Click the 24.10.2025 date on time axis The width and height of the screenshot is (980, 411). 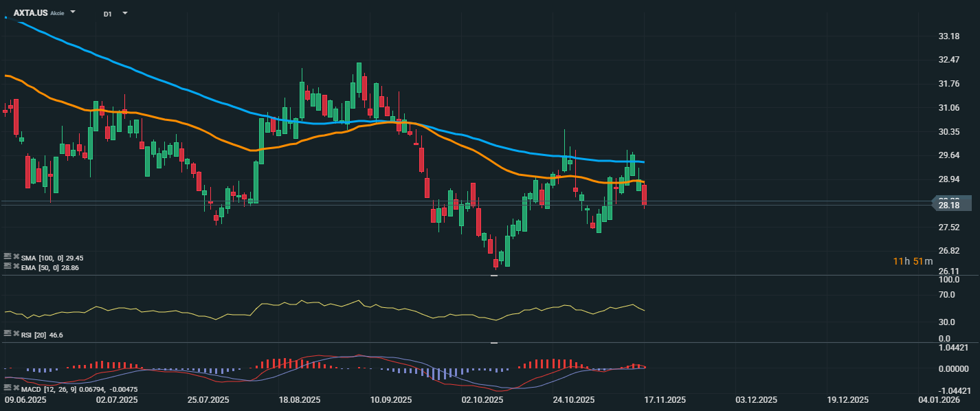pos(574,399)
